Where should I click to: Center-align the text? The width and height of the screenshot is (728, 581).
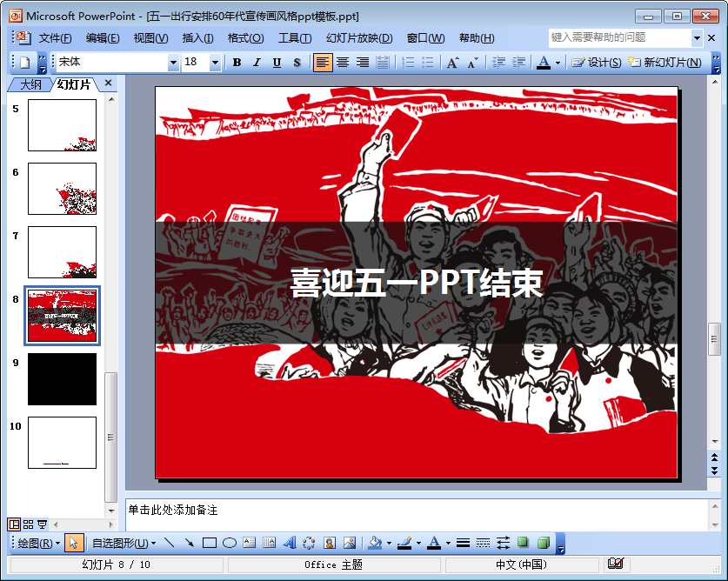click(x=343, y=63)
